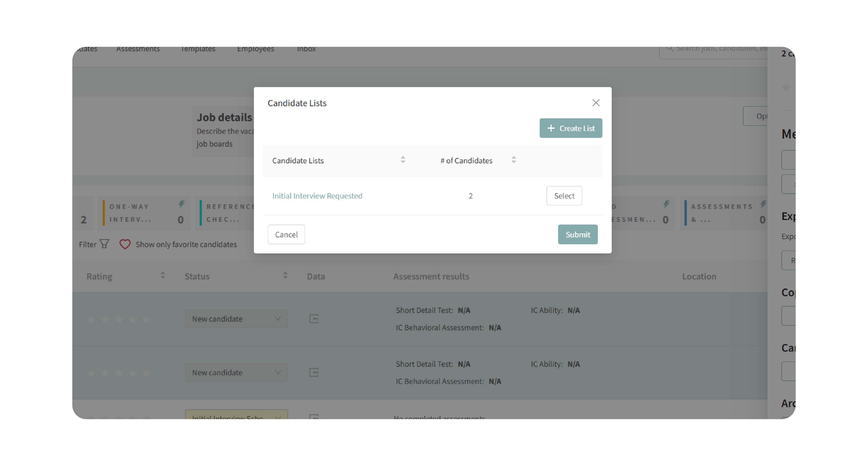Image resolution: width=868 pixels, height=466 pixels.
Task: Open data icon for first candidate
Action: coord(314,319)
